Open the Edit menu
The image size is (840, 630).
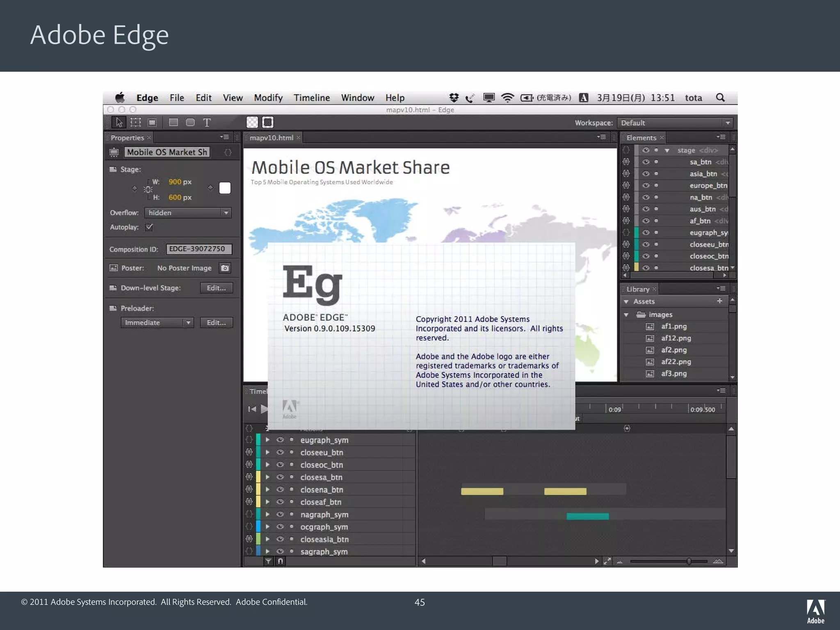tap(203, 98)
